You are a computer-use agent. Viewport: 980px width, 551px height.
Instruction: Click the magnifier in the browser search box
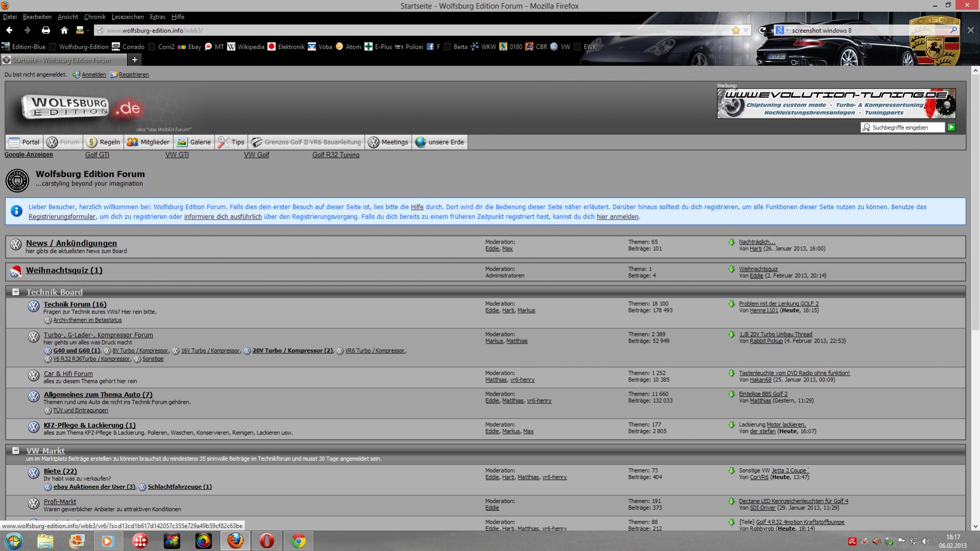click(x=953, y=30)
